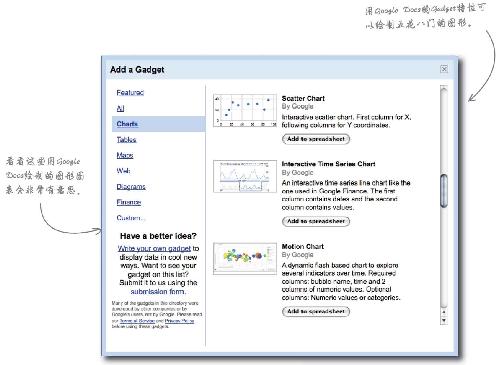Viewport: 501px width, 365px height.
Task: Click the Motion Chart preview thumbnail
Action: (245, 258)
